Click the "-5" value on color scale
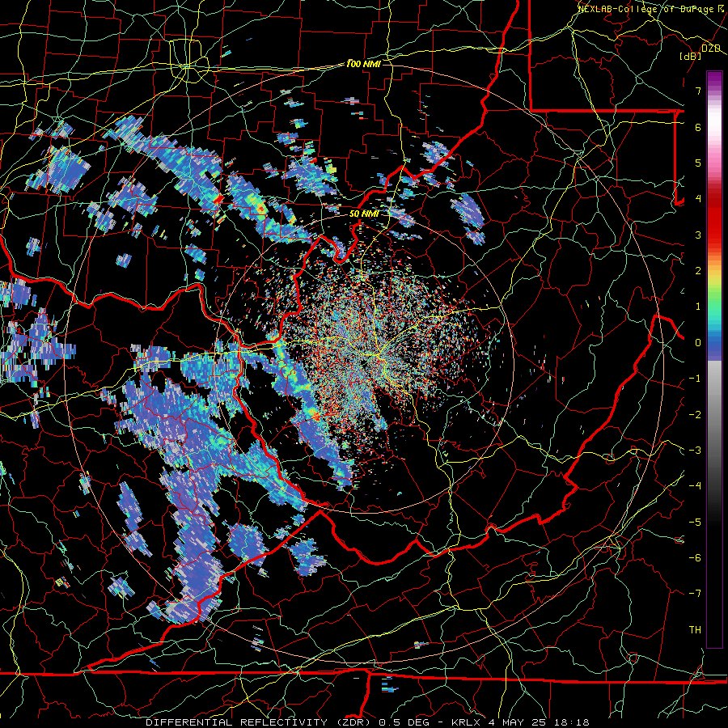Image resolution: width=728 pixels, height=728 pixels. 695,522
